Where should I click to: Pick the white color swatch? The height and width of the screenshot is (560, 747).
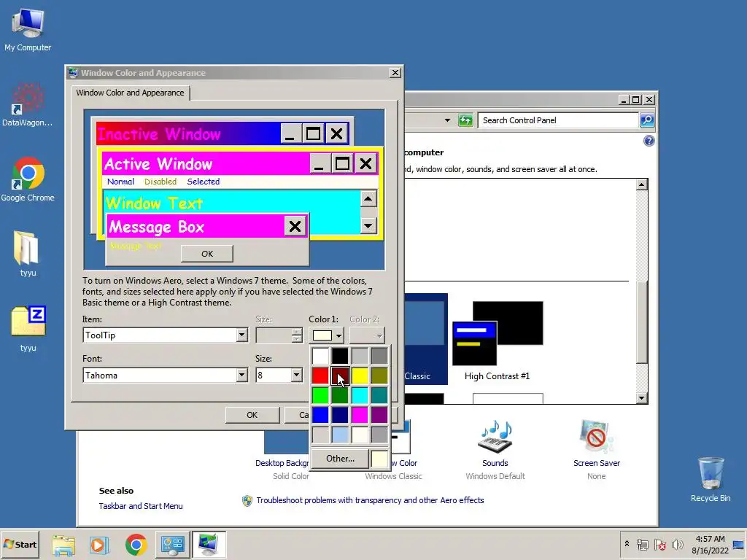click(320, 356)
